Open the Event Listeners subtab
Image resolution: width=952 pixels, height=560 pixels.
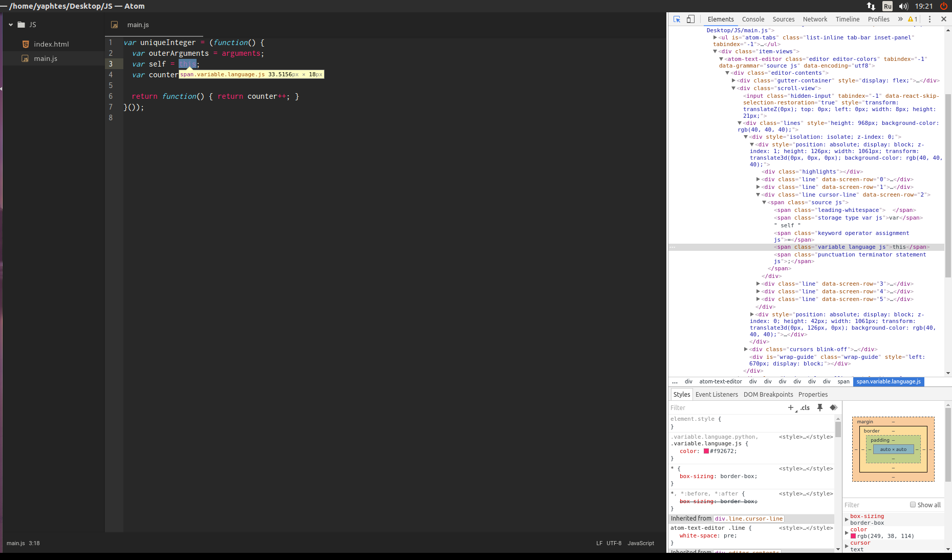coord(717,394)
